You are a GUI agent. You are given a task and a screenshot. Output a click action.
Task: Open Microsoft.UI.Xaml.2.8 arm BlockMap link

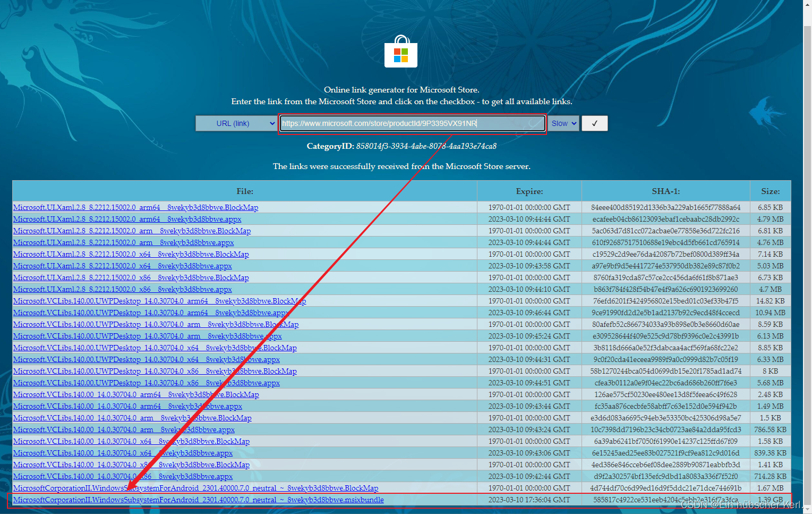[132, 231]
